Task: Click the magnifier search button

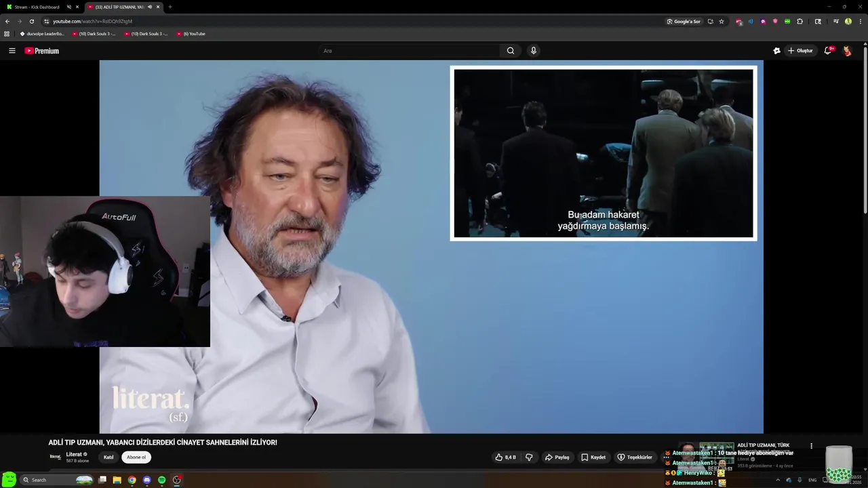Action: pyautogui.click(x=511, y=51)
